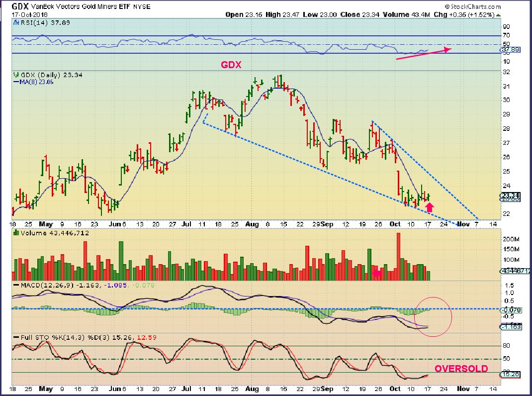The height and width of the screenshot is (396, 532).
Task: Click the bold GDX ticker symbol in the header
Action: 20,6
